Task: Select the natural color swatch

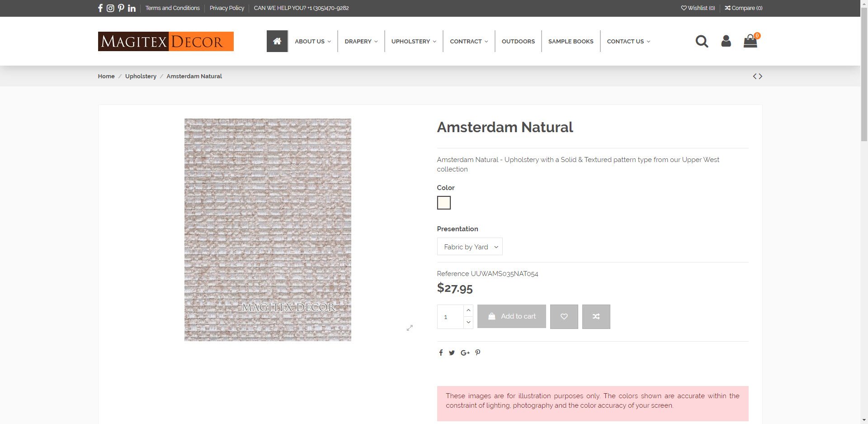Action: [x=444, y=203]
